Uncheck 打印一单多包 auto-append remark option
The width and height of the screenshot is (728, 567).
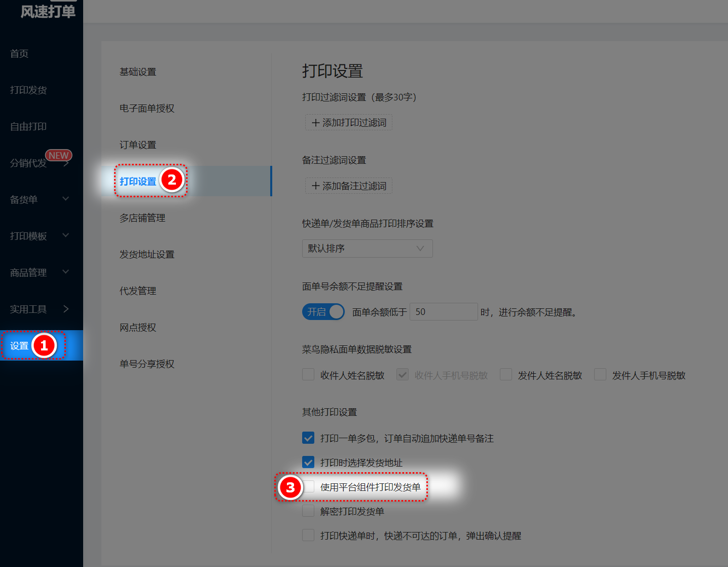(x=308, y=438)
